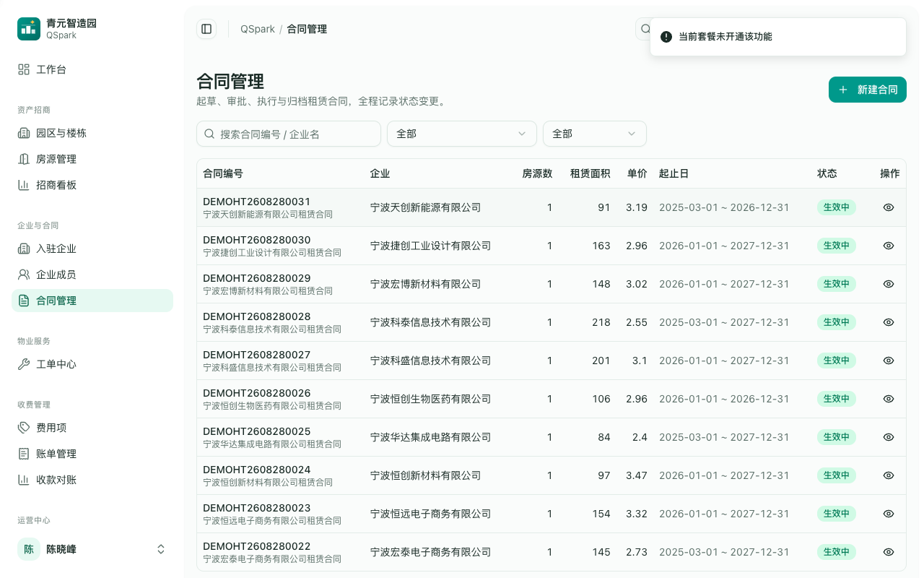Click the 陈 user avatar
This screenshot has width=924, height=578.
(29, 549)
